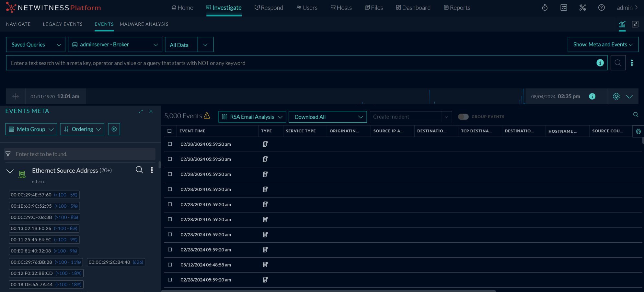The width and height of the screenshot is (644, 292).
Task: Open the Saved Queries dropdown
Action: point(36,45)
